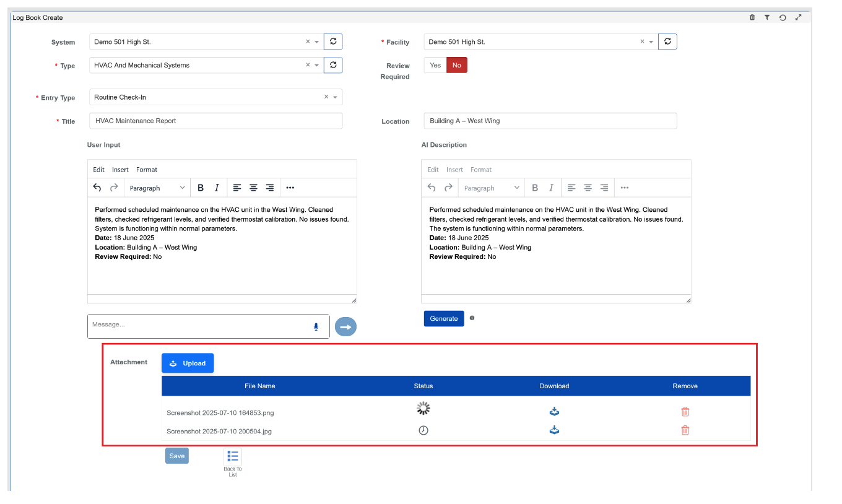Viewport: 842px width, 504px height.
Task: Download Screenshot 2025-07-10 164853.png file
Action: pos(554,412)
